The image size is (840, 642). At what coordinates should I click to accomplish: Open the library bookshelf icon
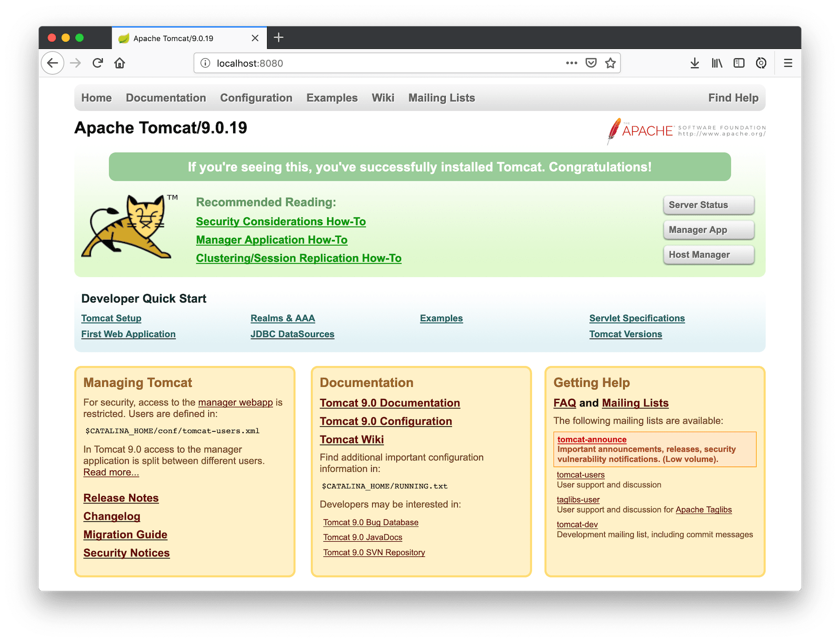click(717, 63)
